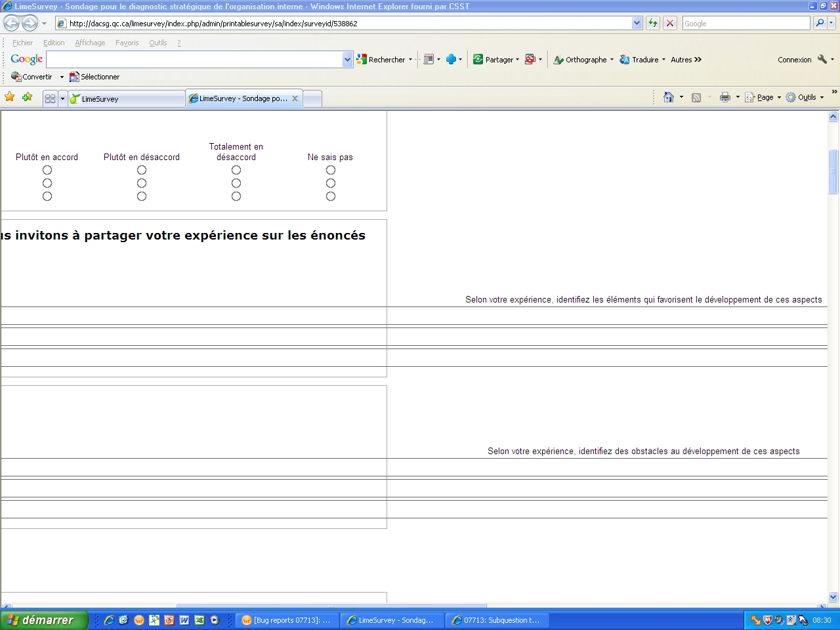
Task: Stop loading with the red X icon
Action: [670, 23]
